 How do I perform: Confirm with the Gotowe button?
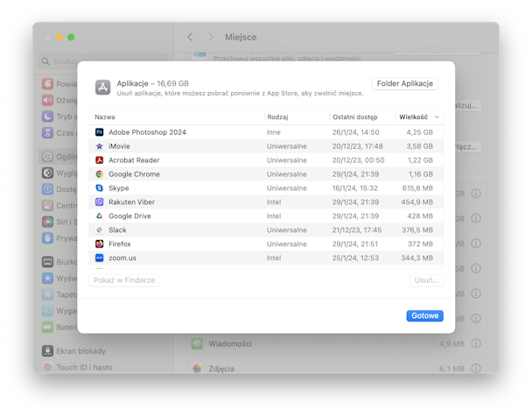pyautogui.click(x=424, y=315)
